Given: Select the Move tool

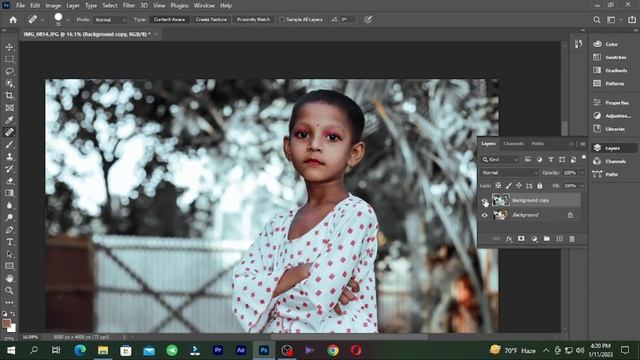Looking at the screenshot, I should tap(9, 47).
